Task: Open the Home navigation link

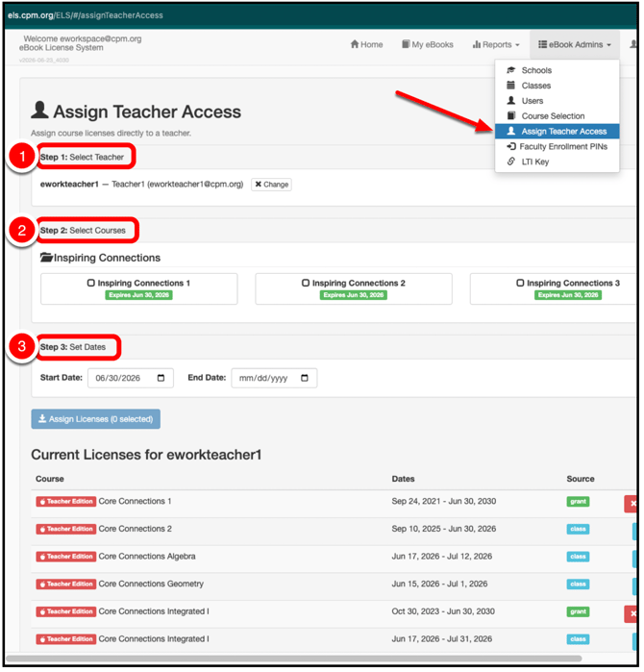Action: point(368,44)
